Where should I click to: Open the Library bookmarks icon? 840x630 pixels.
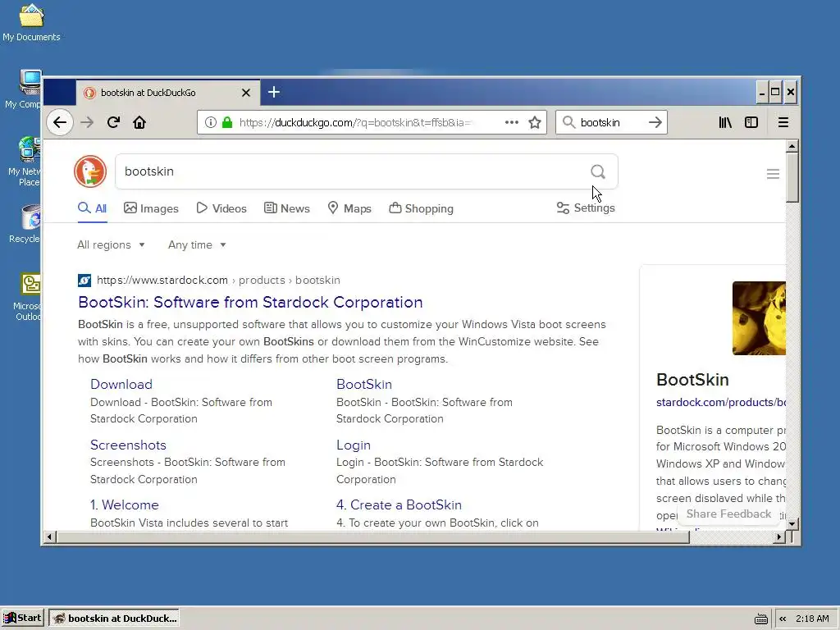tap(725, 123)
